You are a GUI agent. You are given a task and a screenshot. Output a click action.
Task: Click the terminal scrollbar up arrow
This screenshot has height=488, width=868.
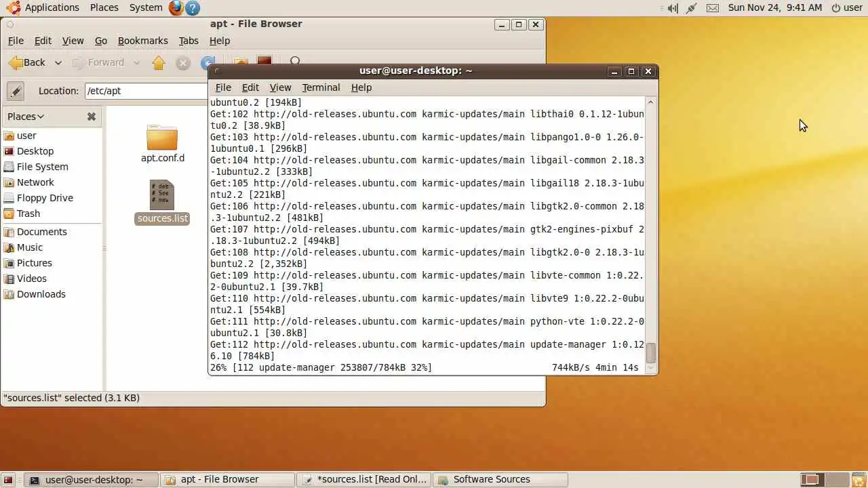point(651,102)
